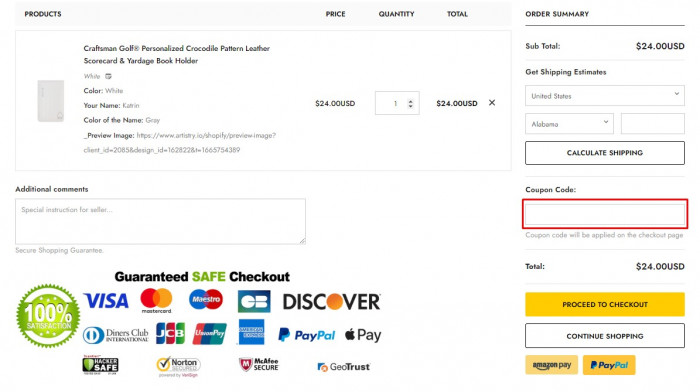Pay with the Amazon Pay button

(551, 365)
